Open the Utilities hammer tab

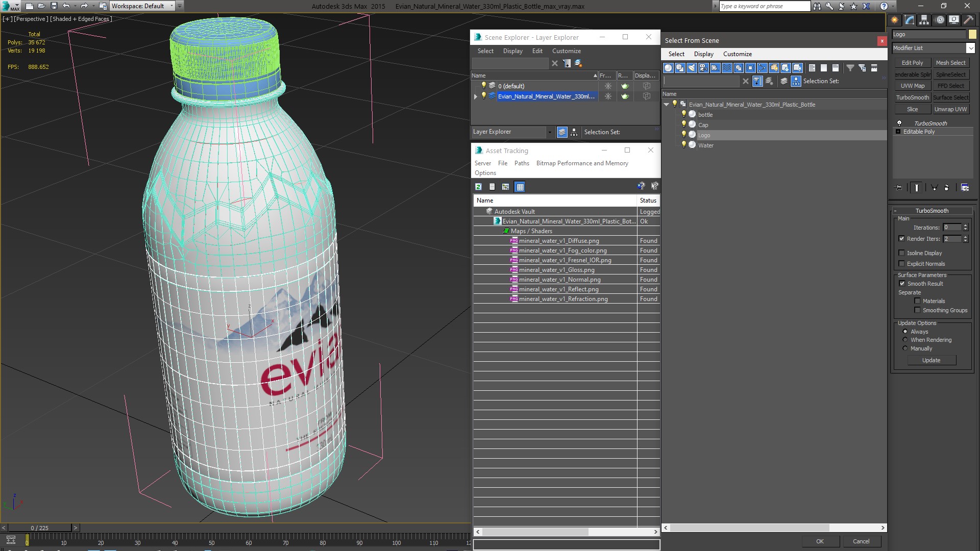968,20
